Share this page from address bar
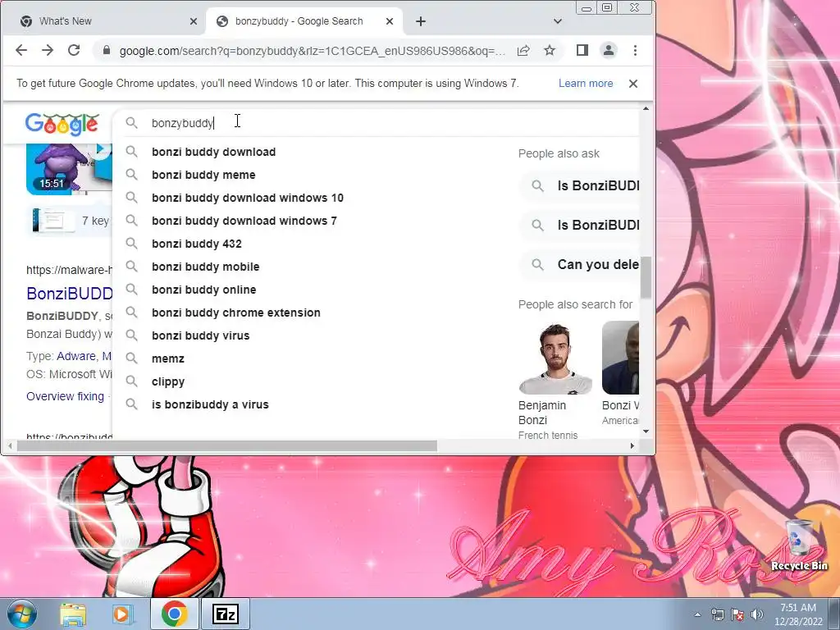Screen dimensions: 840x630 coord(523,50)
